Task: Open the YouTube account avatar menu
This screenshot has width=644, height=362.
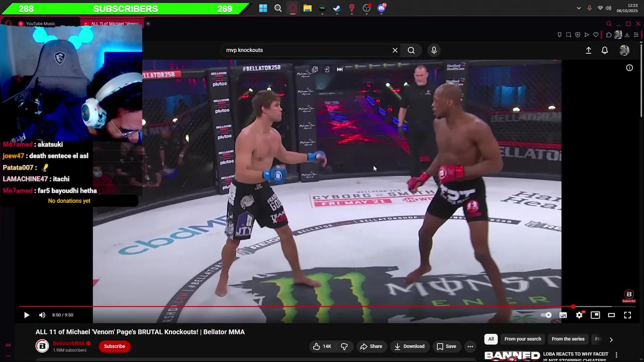Action: (624, 50)
